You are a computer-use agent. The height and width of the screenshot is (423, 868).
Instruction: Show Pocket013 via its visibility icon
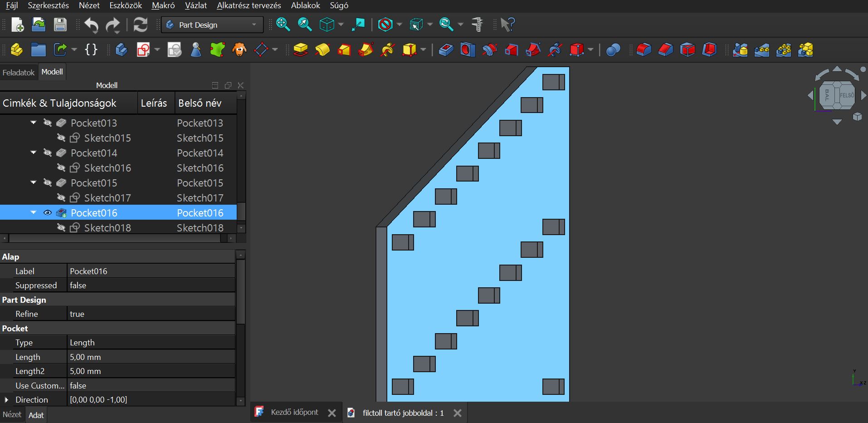click(48, 123)
